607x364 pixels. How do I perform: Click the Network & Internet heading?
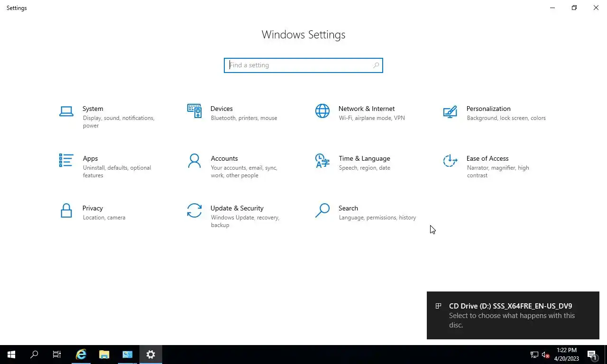367,109
